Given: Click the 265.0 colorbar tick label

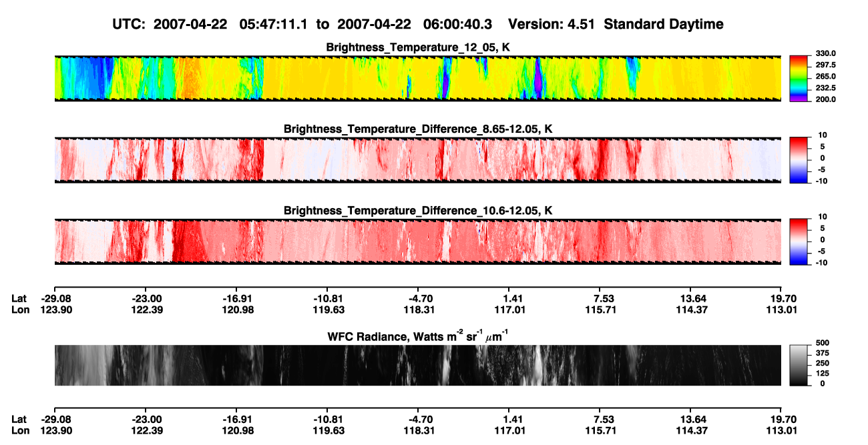Looking at the screenshot, I should point(827,76).
